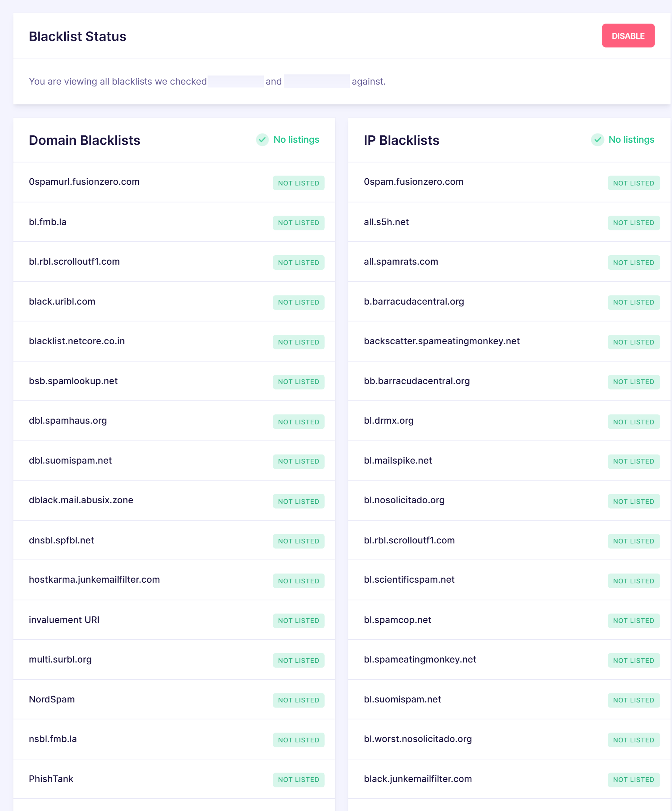Click NOT LISTED badge for bl.fmb.la
The image size is (672, 811).
298,223
